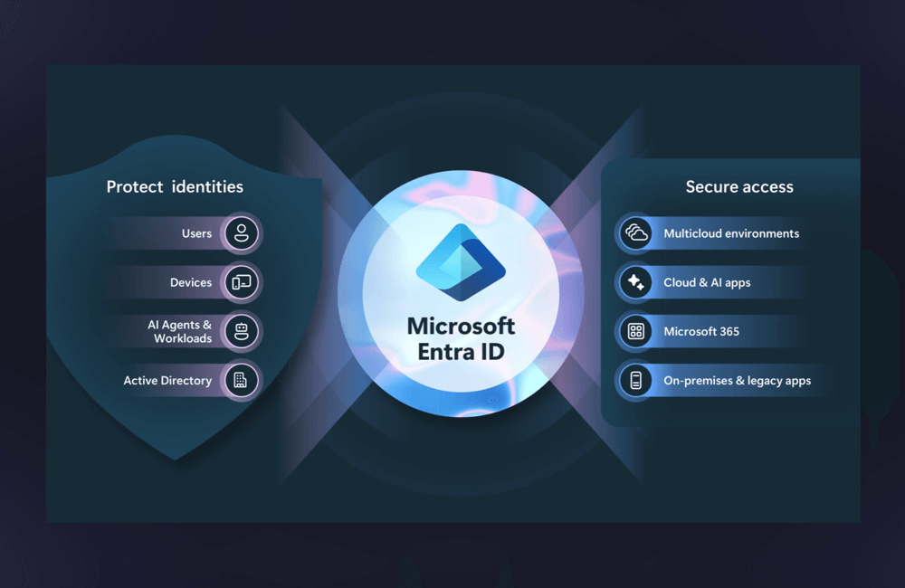The image size is (905, 588).
Task: Open the Active Directory label
Action: coord(167,381)
